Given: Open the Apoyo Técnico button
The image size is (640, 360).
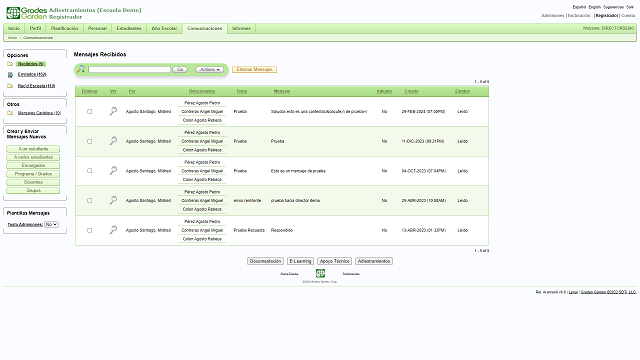Looking at the screenshot, I should click(x=334, y=261).
